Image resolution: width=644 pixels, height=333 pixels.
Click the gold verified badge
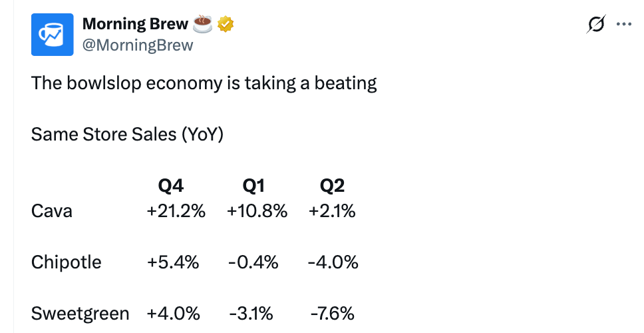226,24
